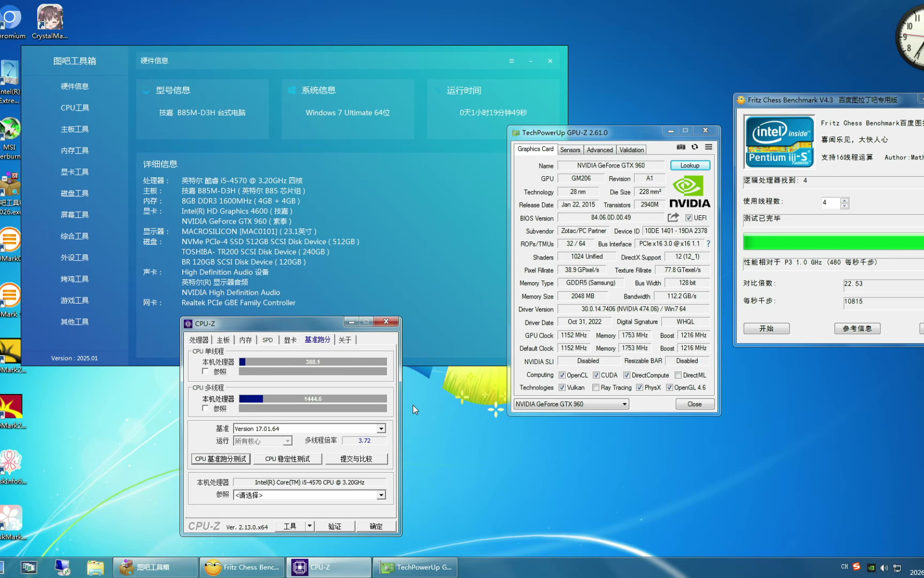Select 烤鸡工具 in the sidebar
The height and width of the screenshot is (578, 924).
click(x=75, y=279)
